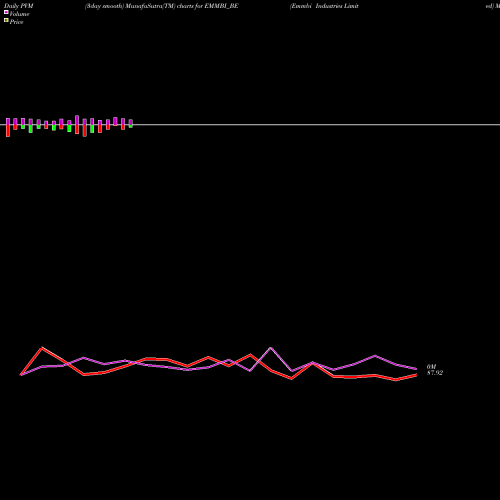Click the '87.92' price value label
The image size is (500, 500).
435,373
